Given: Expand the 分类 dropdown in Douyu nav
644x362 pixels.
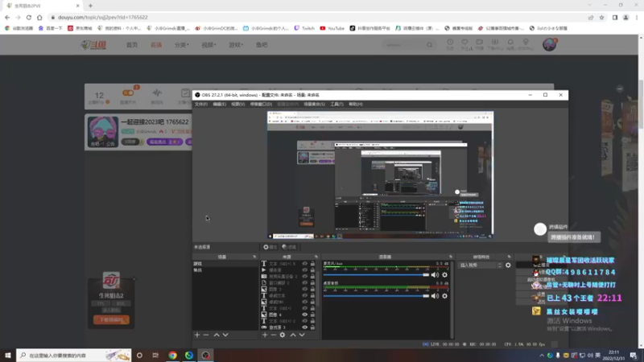Looking at the screenshot, I should click(x=182, y=45).
